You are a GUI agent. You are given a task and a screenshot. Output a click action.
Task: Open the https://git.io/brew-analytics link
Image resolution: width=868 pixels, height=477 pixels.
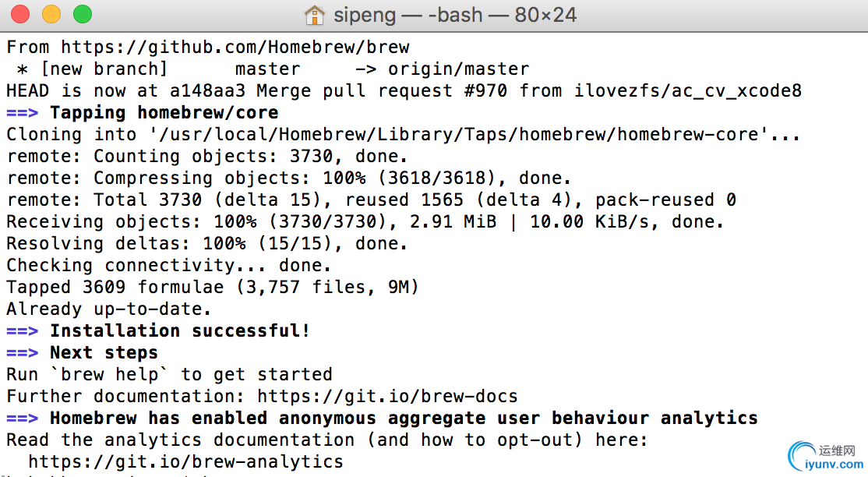[186, 461]
